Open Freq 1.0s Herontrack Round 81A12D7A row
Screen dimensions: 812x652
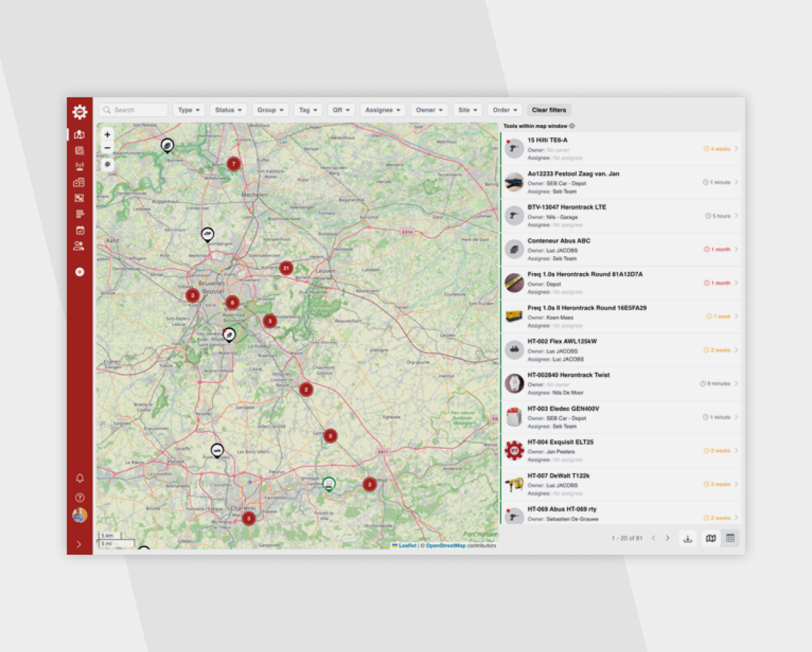(622, 283)
